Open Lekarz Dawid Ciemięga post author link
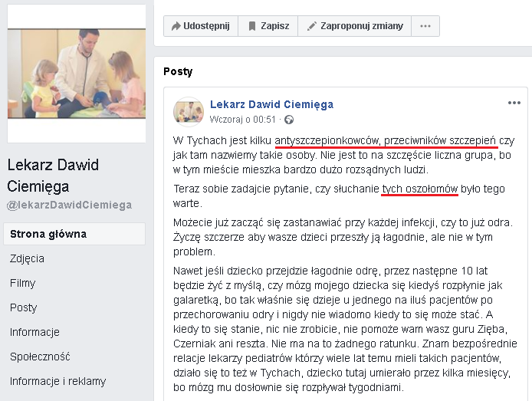The width and height of the screenshot is (532, 401). 271,104
